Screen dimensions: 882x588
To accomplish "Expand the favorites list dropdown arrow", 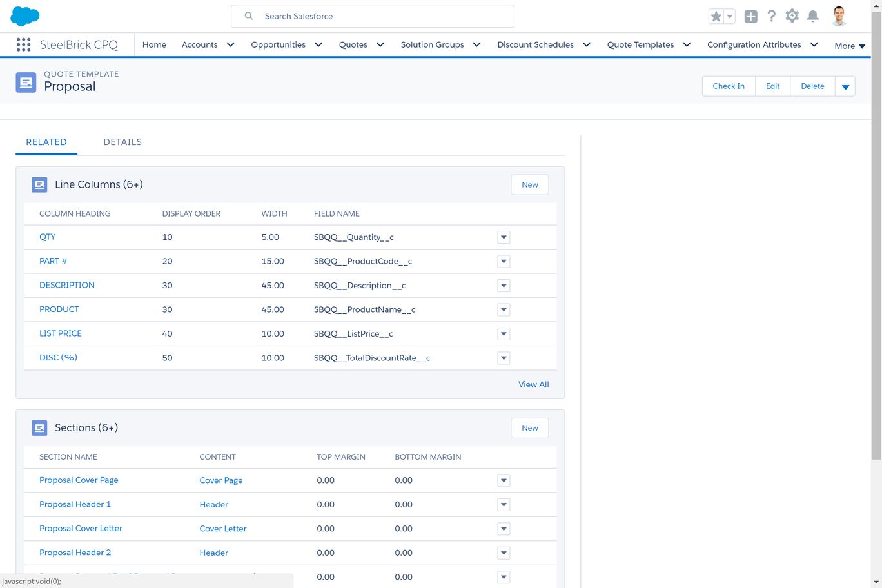I will 730,17.
